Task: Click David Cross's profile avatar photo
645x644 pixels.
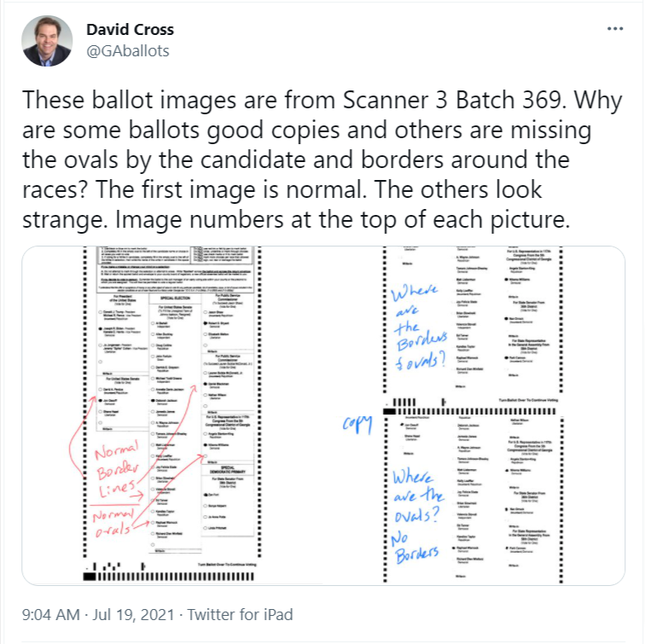Action: [x=48, y=42]
